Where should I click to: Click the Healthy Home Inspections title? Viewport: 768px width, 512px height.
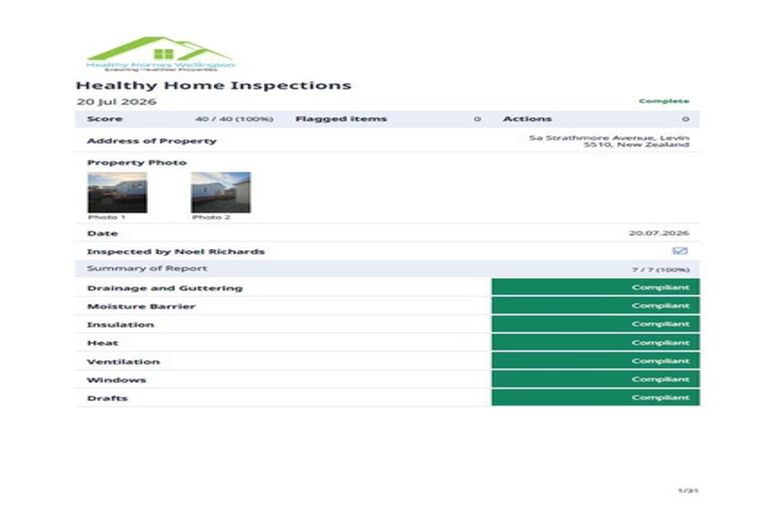(x=214, y=85)
